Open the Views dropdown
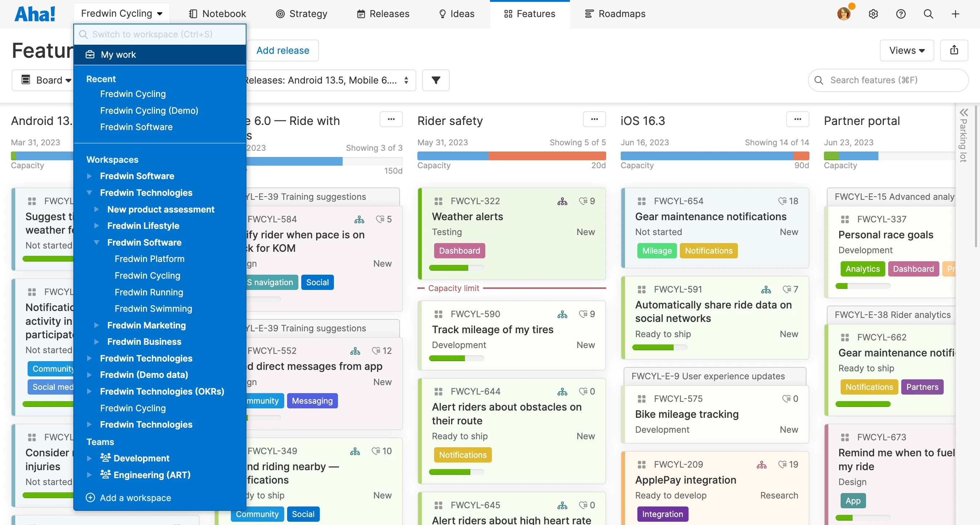Image resolution: width=980 pixels, height=525 pixels. point(907,50)
